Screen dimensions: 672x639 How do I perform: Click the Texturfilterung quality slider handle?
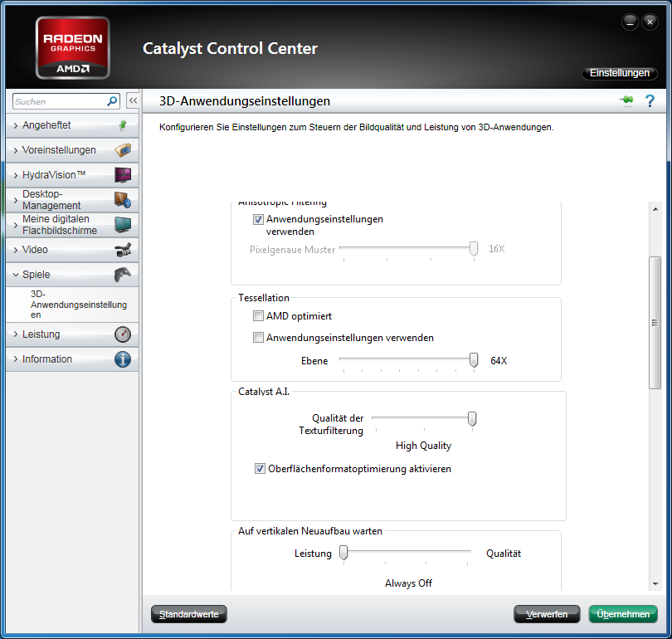click(472, 419)
